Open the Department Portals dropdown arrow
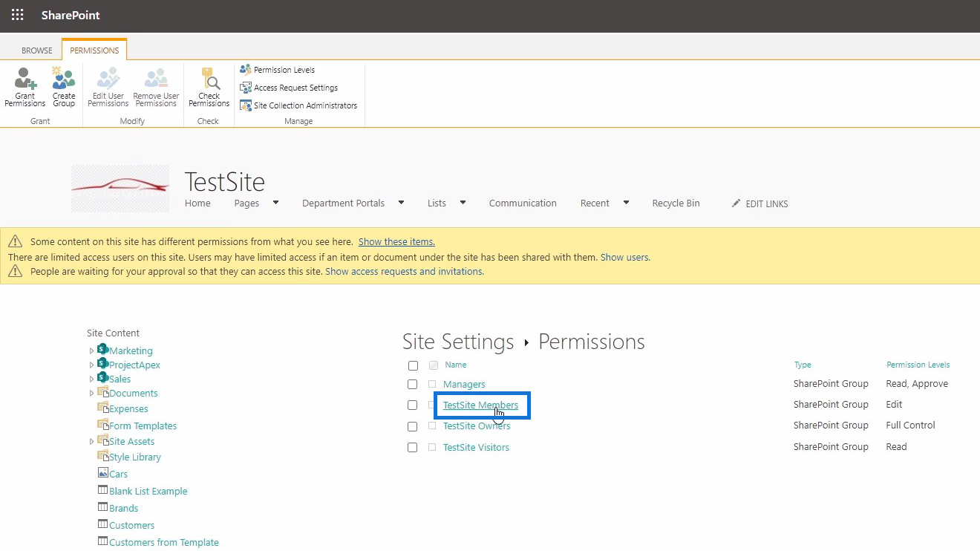 (401, 202)
